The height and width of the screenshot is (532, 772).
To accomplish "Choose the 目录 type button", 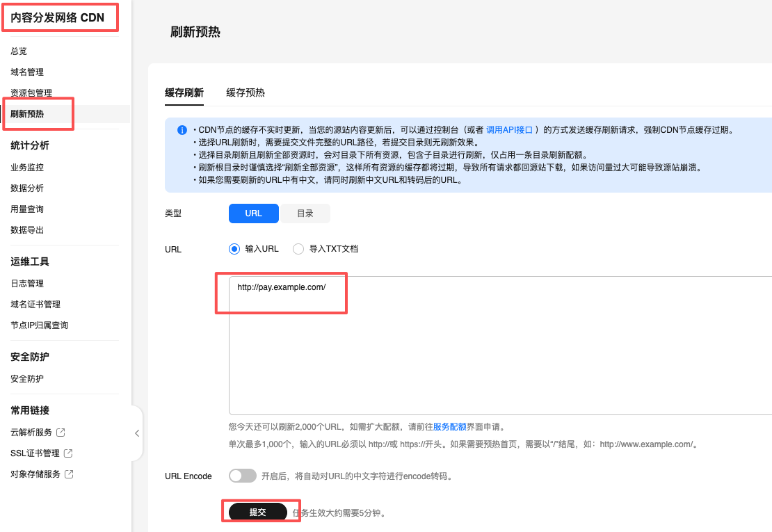I will (305, 213).
